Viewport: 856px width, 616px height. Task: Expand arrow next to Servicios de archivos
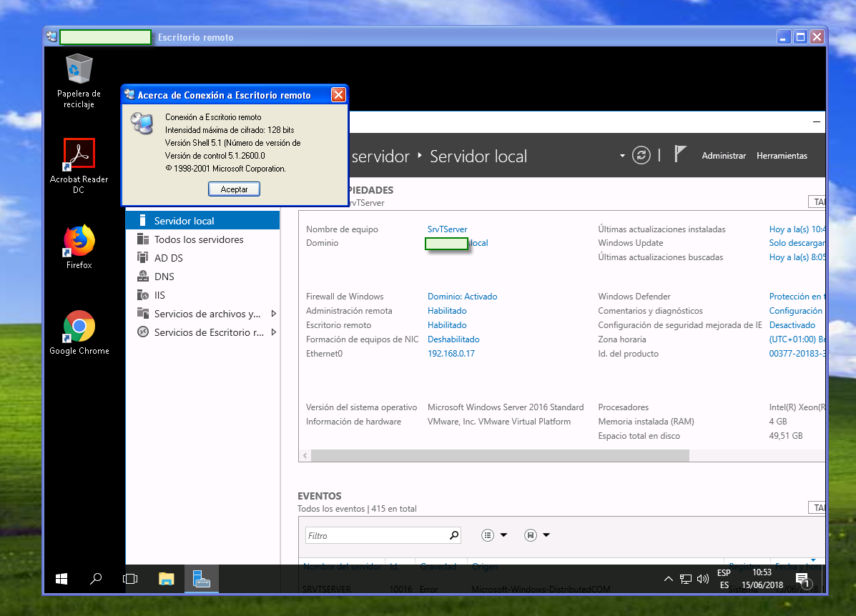point(273,314)
